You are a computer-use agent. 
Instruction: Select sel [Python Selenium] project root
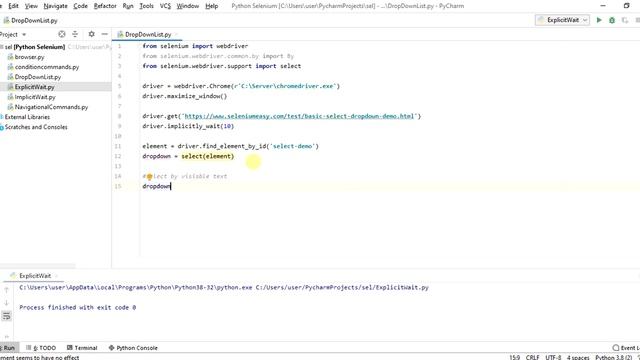coord(35,47)
